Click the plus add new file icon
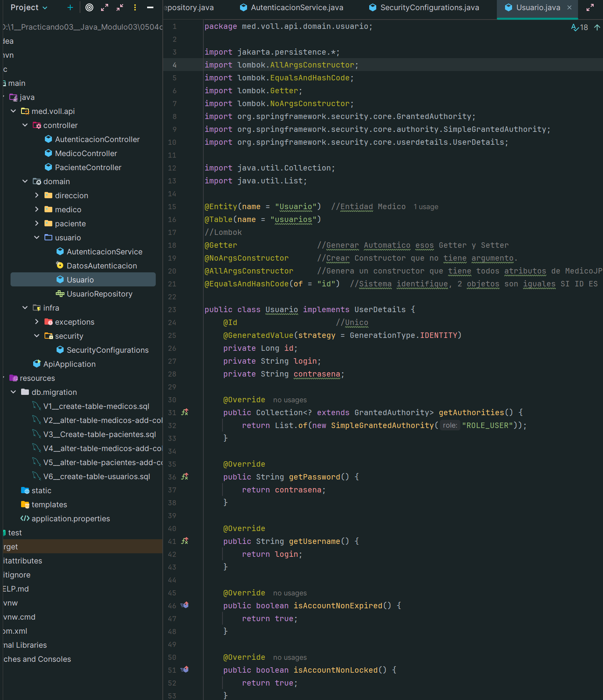This screenshot has width=603, height=700. tap(70, 7)
